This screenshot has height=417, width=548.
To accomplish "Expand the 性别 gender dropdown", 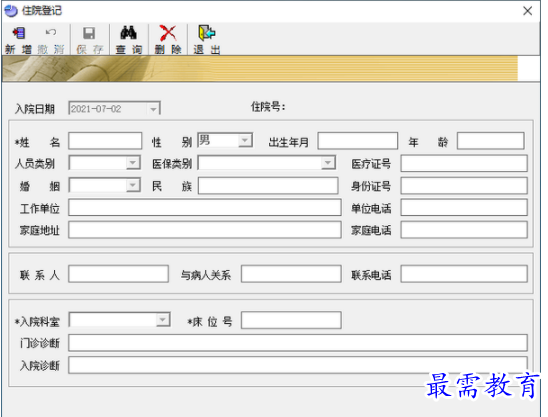I will [245, 141].
